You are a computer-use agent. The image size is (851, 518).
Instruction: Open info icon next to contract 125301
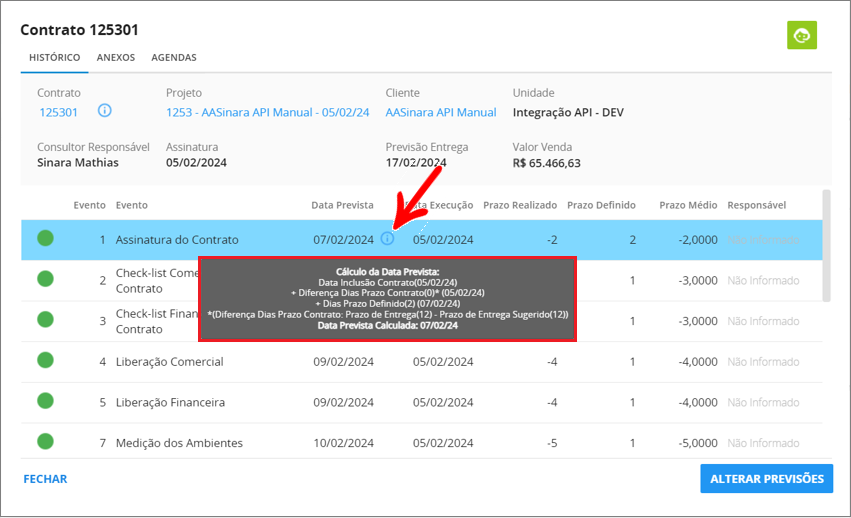click(x=105, y=111)
